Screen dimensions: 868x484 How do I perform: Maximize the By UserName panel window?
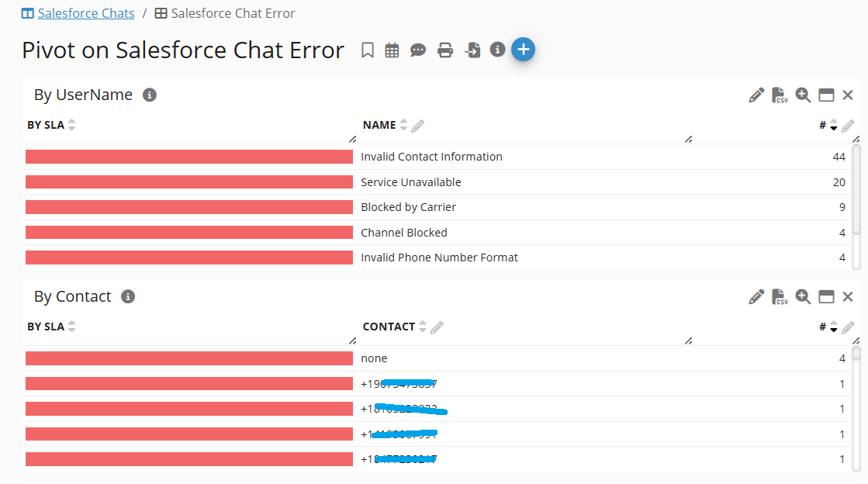[826, 95]
